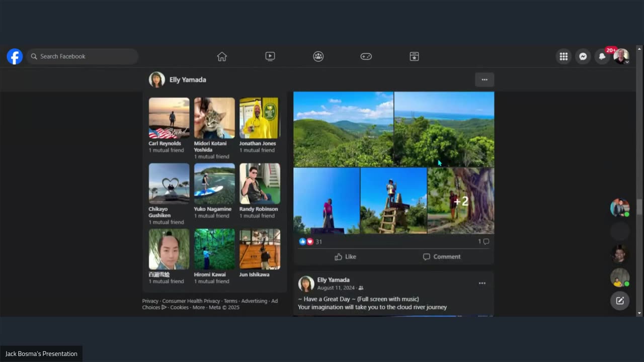Open the Messenger icon
This screenshot has height=362, width=644.
[583, 56]
